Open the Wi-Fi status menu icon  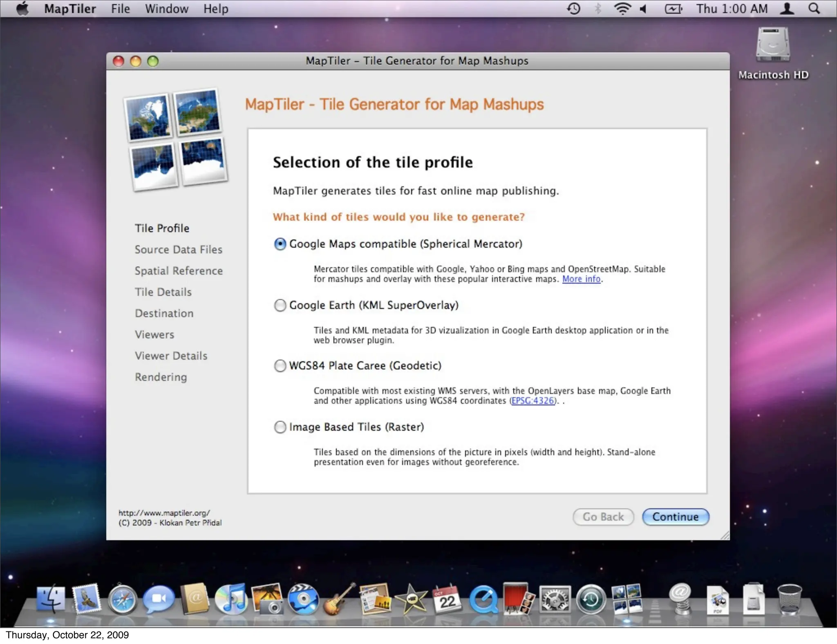(622, 9)
